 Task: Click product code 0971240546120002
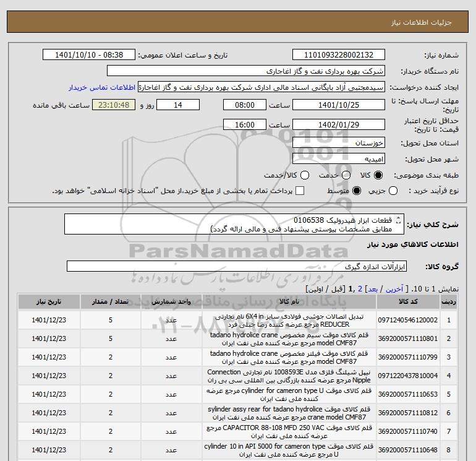coord(408,320)
